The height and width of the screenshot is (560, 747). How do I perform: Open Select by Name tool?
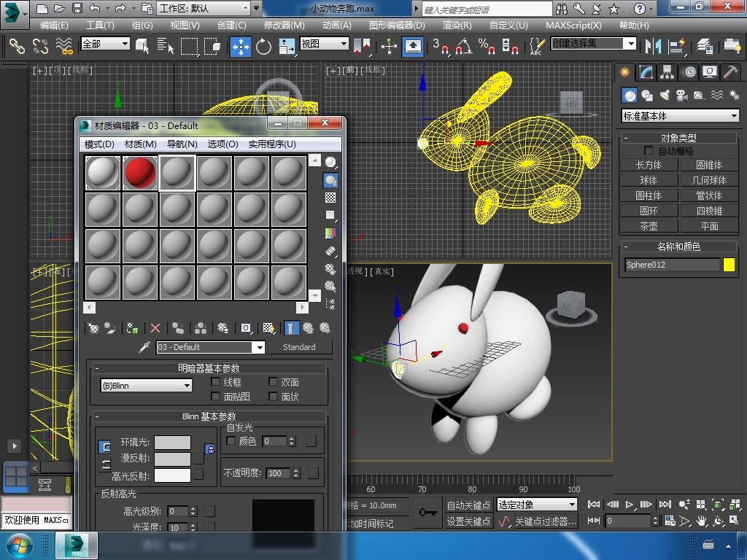[166, 46]
